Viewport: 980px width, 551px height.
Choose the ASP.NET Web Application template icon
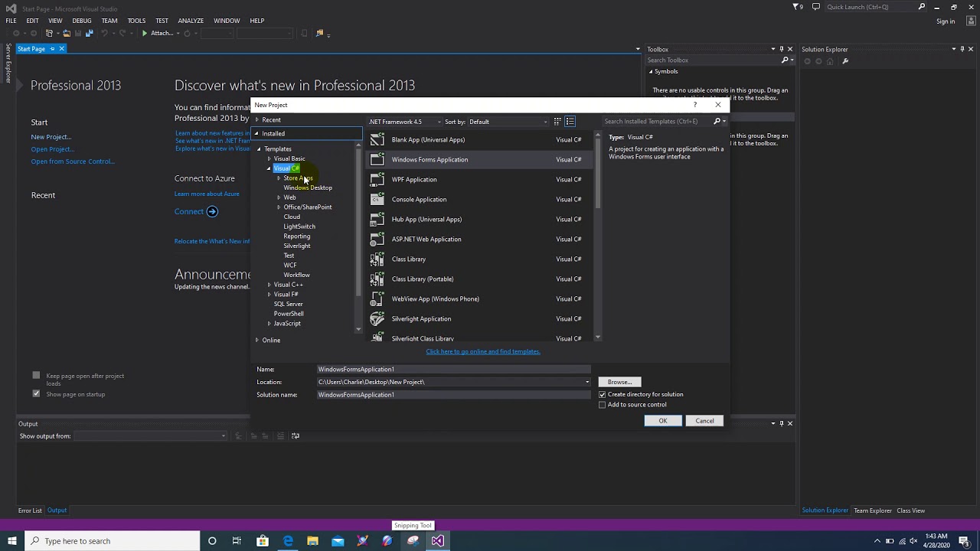[377, 239]
